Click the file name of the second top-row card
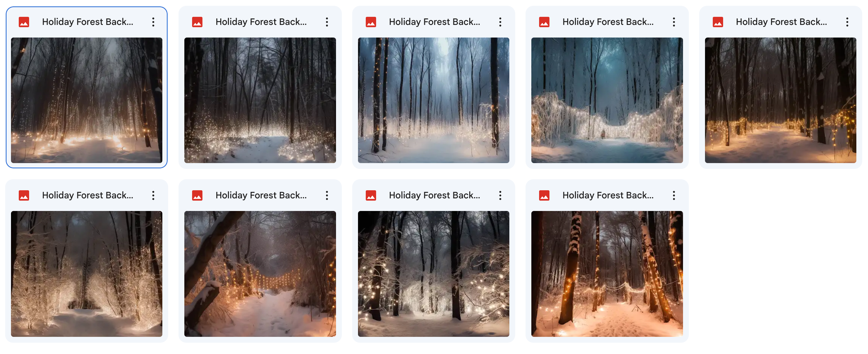 261,22
